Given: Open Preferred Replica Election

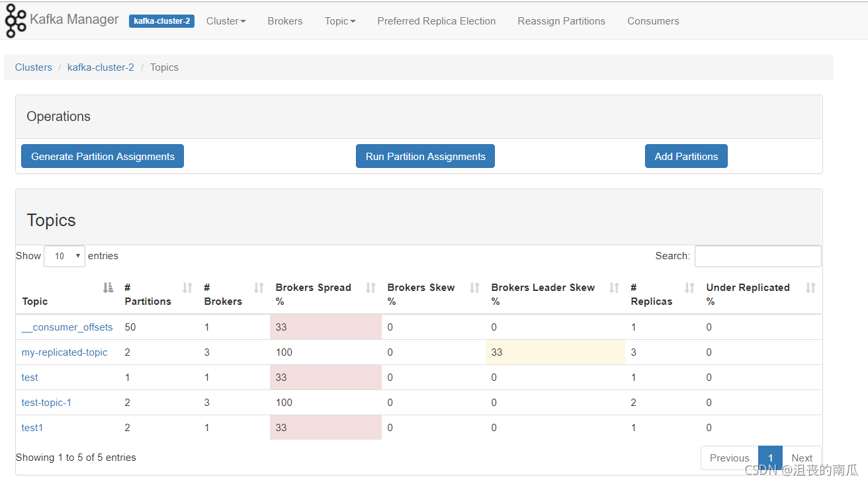Looking at the screenshot, I should (437, 21).
